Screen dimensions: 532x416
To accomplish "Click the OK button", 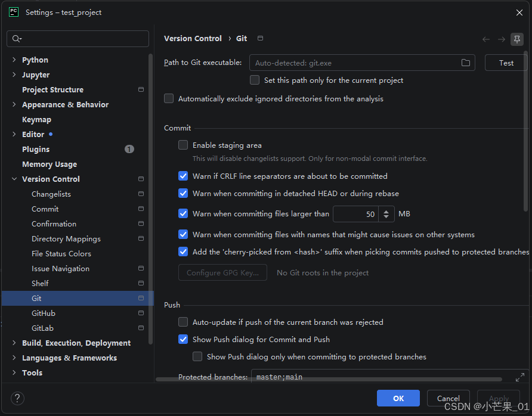I will (x=398, y=398).
